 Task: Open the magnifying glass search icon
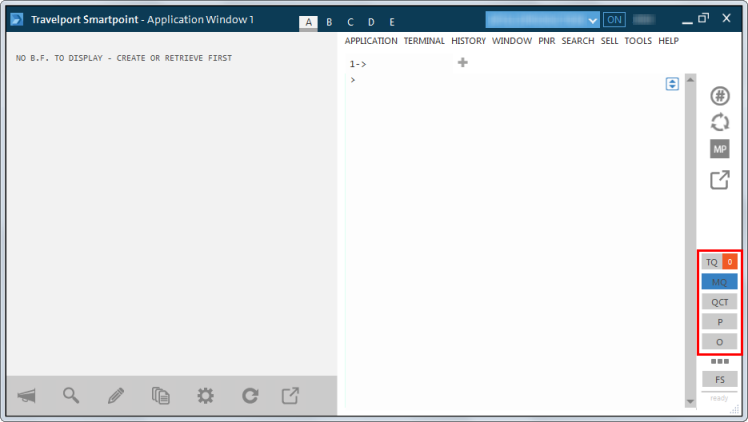point(71,395)
